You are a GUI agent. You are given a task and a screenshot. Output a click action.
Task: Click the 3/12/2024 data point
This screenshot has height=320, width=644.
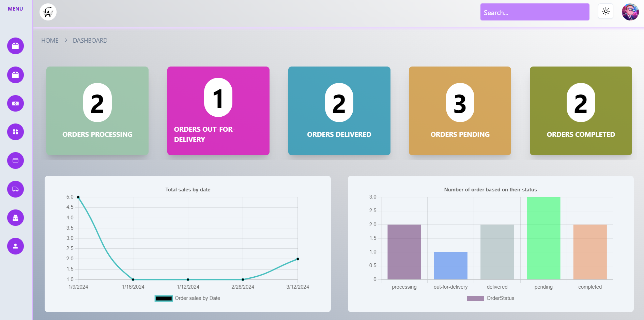(x=298, y=259)
